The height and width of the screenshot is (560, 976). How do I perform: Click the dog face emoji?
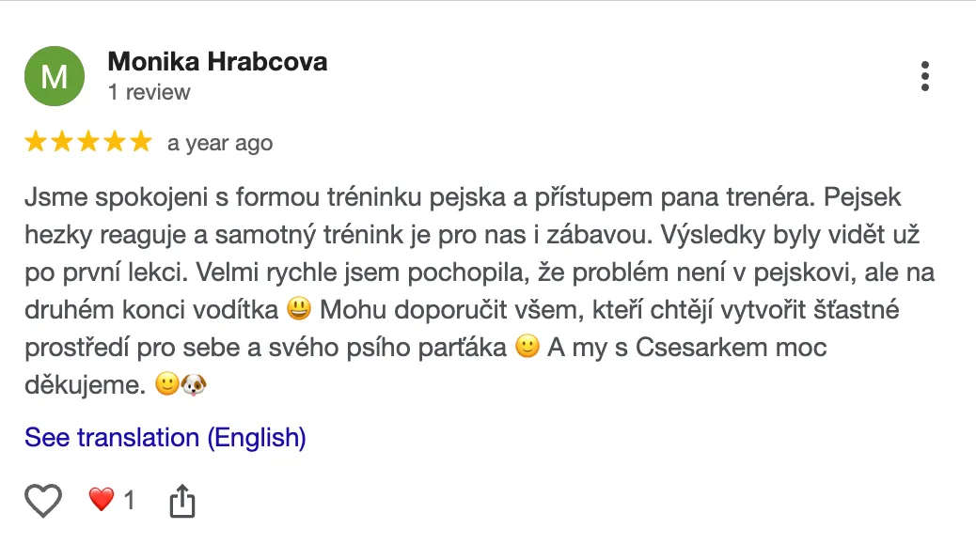[193, 385]
